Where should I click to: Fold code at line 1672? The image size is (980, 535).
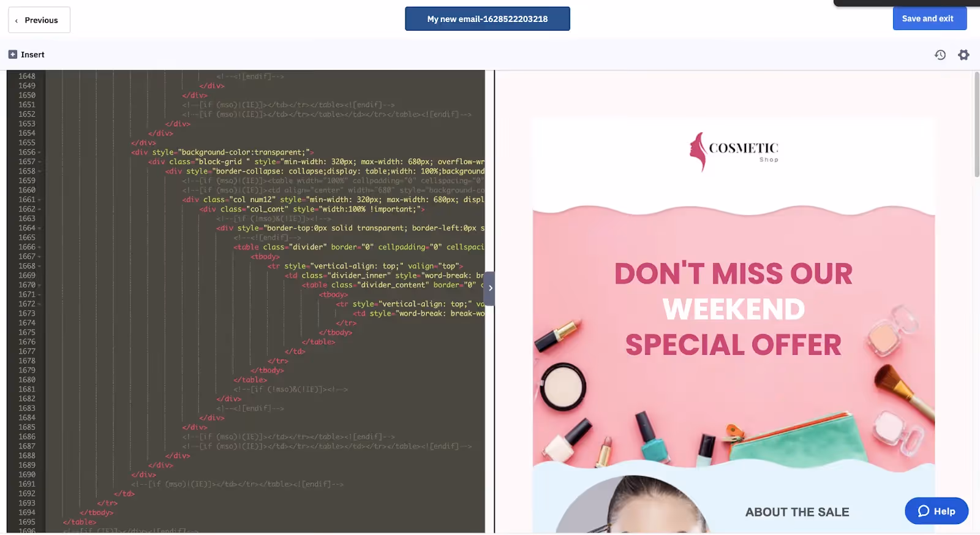pos(40,305)
